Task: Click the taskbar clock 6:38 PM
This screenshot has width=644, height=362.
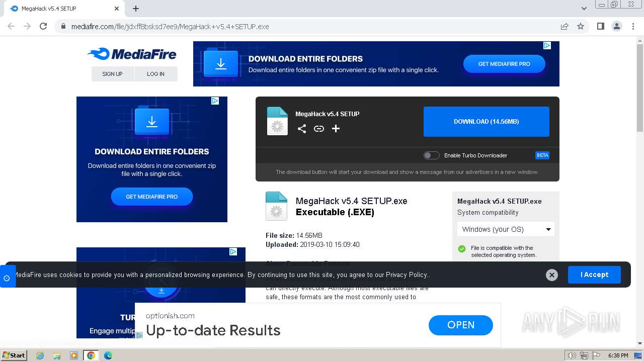Action: pos(618,355)
